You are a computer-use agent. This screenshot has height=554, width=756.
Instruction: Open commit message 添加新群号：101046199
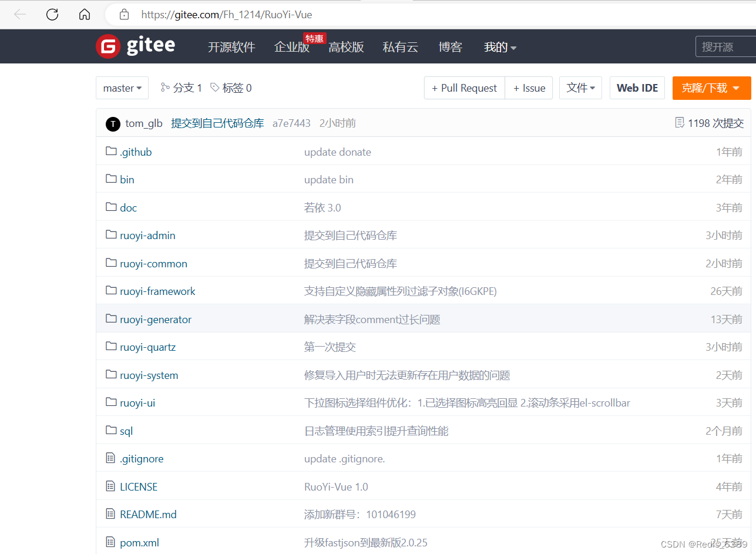click(360, 514)
